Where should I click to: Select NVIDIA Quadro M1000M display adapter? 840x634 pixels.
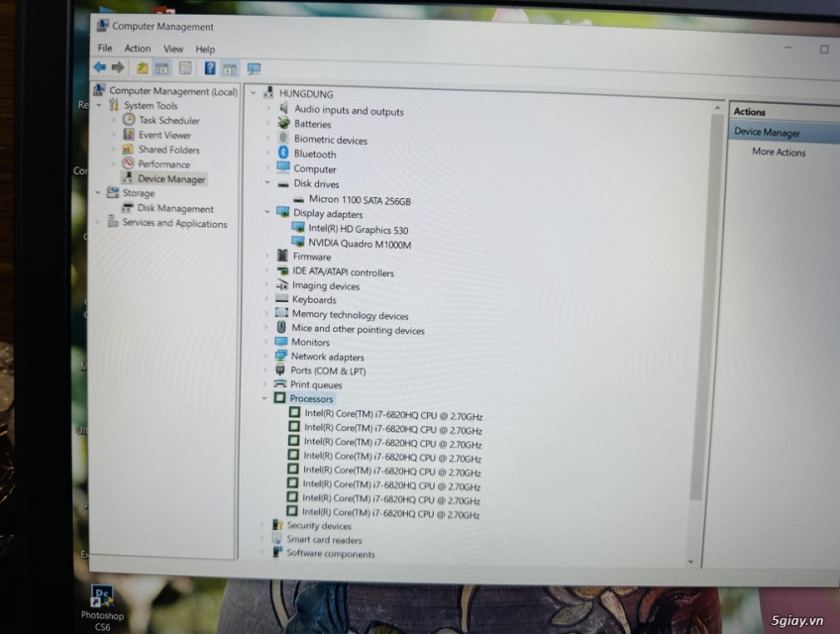coord(359,245)
